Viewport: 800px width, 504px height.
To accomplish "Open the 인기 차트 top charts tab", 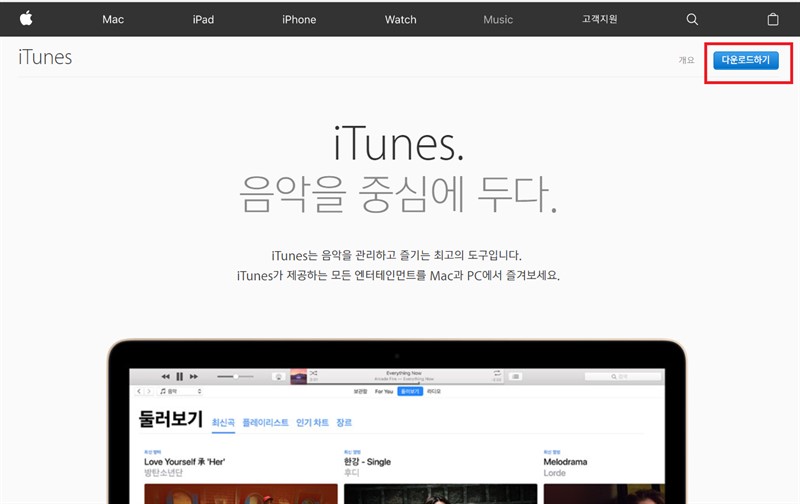I will click(312, 422).
